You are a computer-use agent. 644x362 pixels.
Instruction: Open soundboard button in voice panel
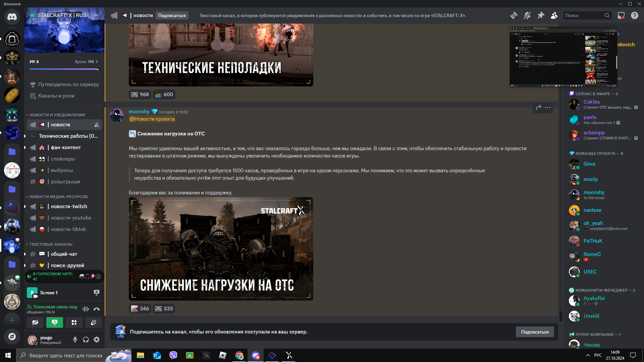click(94, 322)
